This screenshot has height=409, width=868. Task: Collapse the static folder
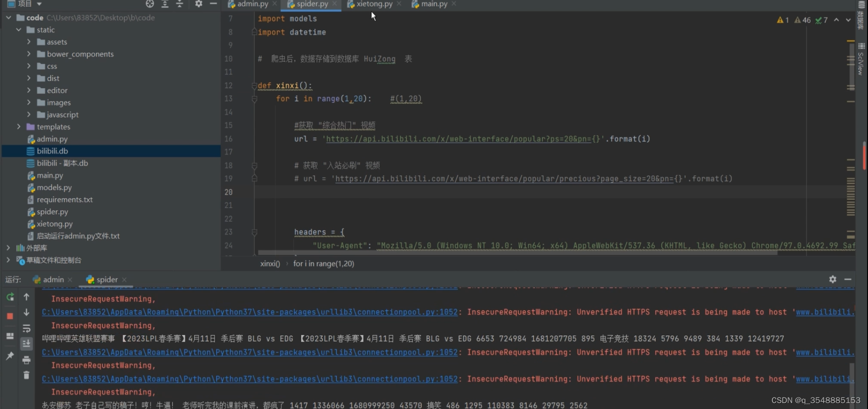(19, 30)
